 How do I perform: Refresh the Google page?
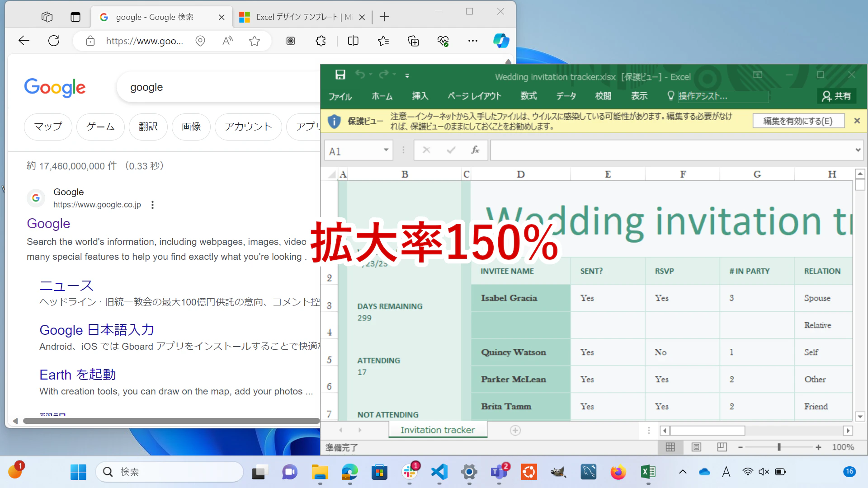pos(54,41)
